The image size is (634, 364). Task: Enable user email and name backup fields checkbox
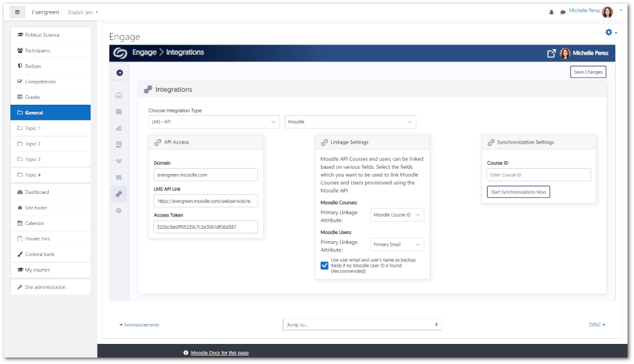point(324,266)
